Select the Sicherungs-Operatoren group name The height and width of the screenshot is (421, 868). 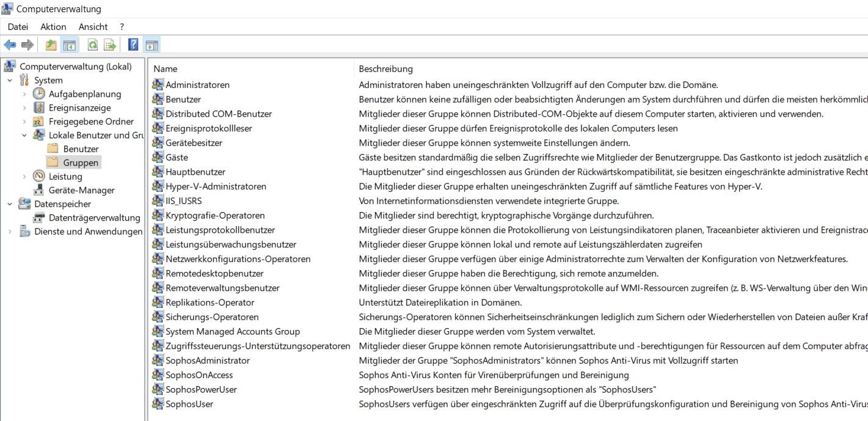coord(213,317)
